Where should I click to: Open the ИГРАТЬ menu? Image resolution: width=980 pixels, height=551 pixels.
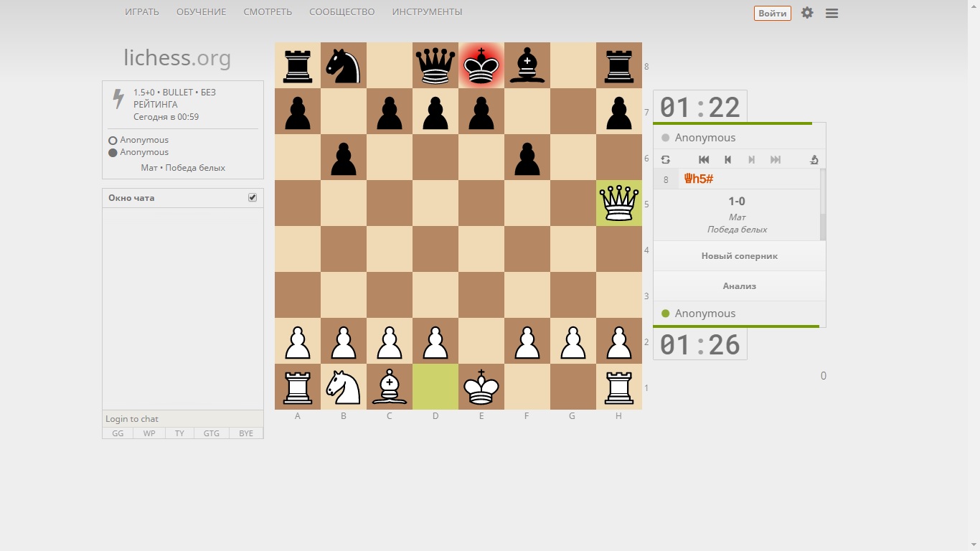pyautogui.click(x=142, y=12)
